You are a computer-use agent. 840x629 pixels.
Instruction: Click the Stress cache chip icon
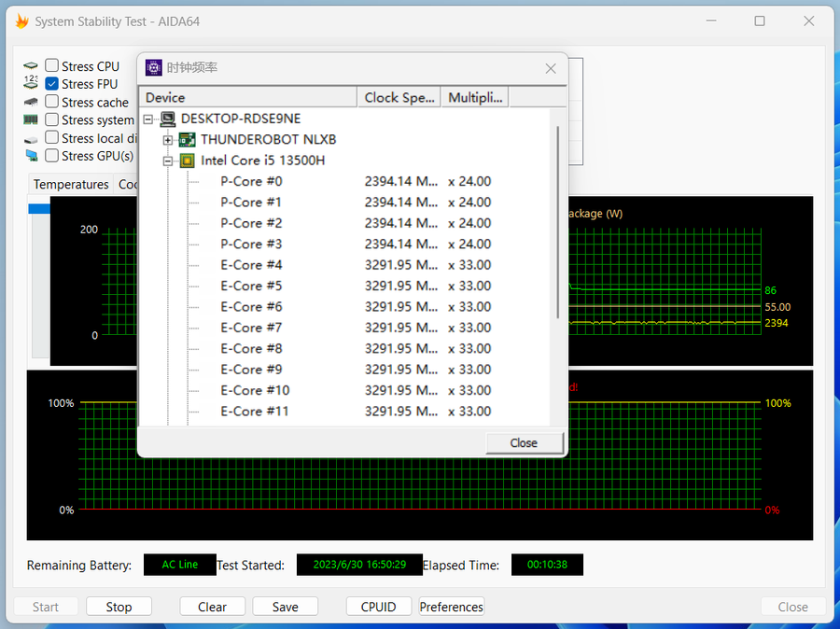pyautogui.click(x=31, y=102)
